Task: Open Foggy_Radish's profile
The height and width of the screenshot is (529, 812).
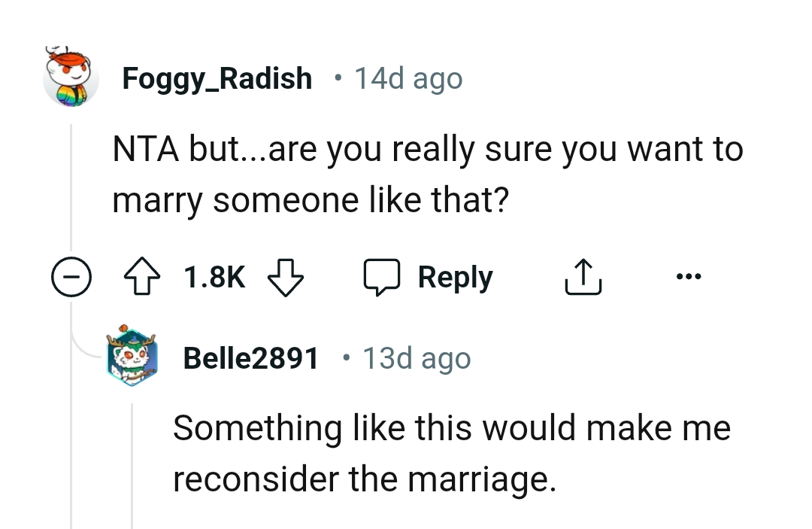Action: (218, 78)
